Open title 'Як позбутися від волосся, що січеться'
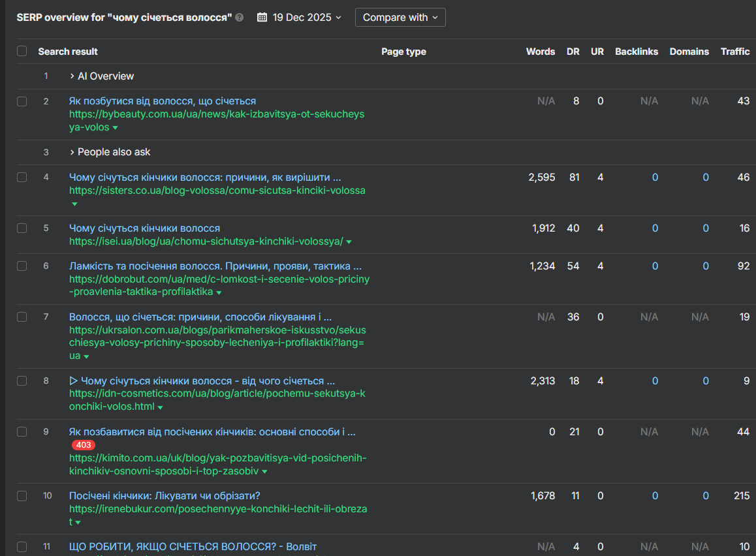The height and width of the screenshot is (556, 756). (x=163, y=101)
